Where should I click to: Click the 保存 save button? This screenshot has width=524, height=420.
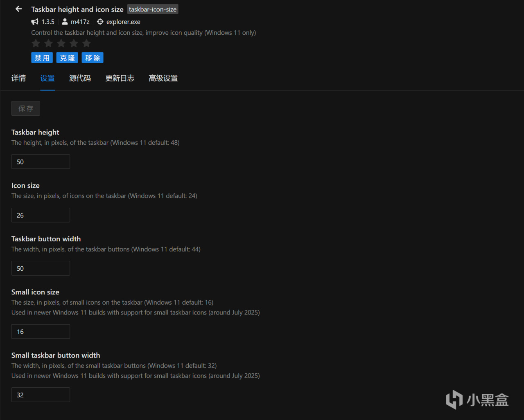[26, 108]
